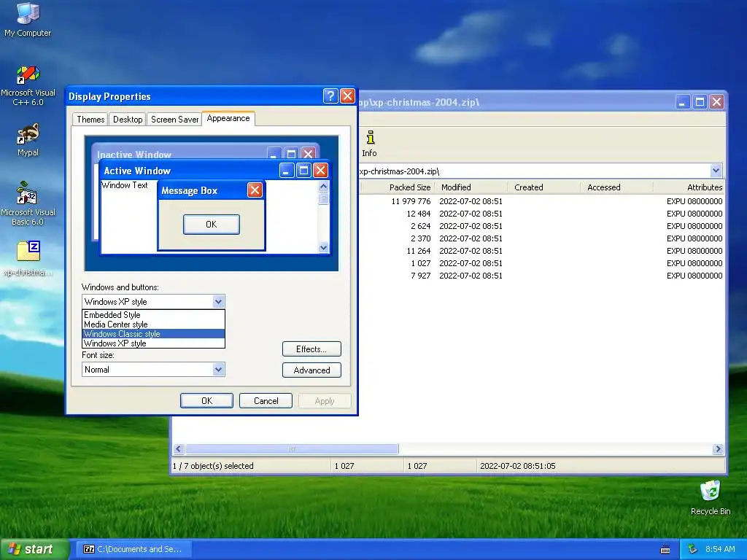Click the preview Message Box OK button
This screenshot has height=560, width=747.
[212, 225]
